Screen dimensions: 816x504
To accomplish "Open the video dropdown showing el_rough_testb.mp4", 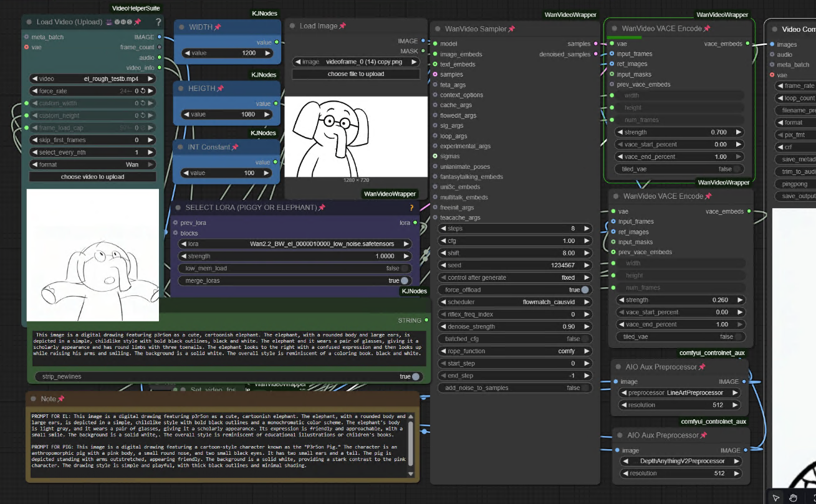I will click(x=92, y=79).
